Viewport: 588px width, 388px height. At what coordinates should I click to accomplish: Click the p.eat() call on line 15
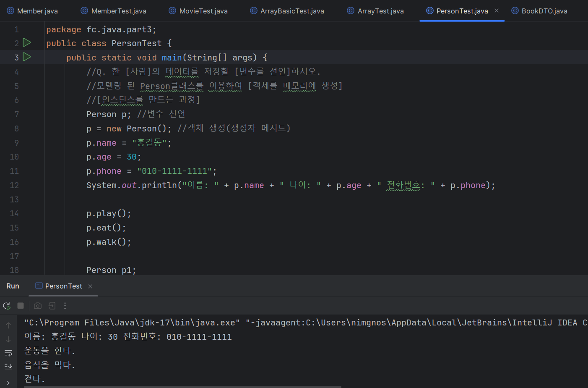pos(106,228)
